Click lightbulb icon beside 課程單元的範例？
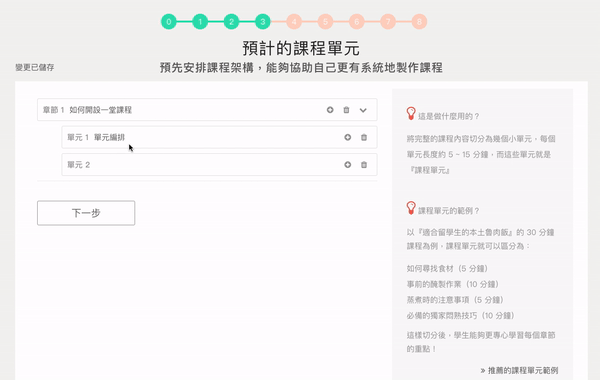The height and width of the screenshot is (380, 600). click(x=411, y=208)
